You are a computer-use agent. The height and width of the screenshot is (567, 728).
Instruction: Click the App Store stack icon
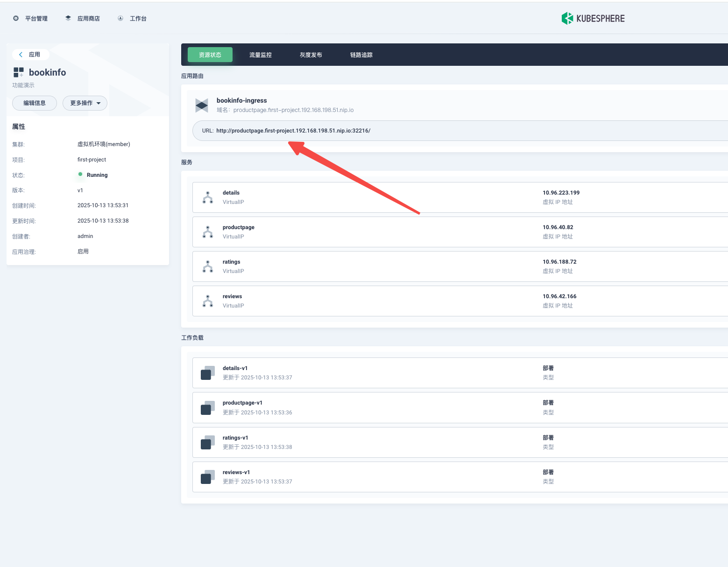[68, 19]
